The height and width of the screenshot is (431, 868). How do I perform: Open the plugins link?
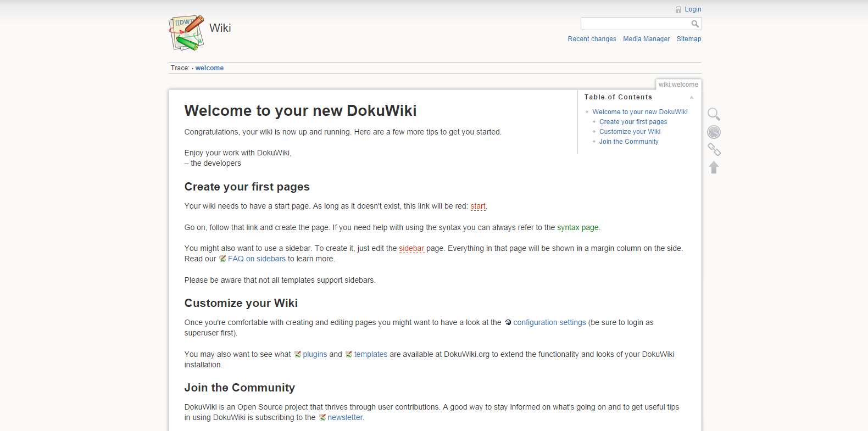point(315,354)
